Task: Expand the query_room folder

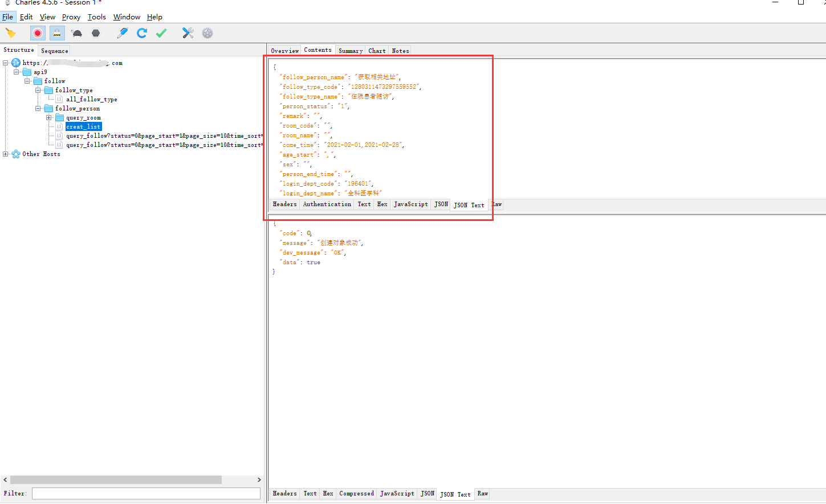Action: point(49,117)
